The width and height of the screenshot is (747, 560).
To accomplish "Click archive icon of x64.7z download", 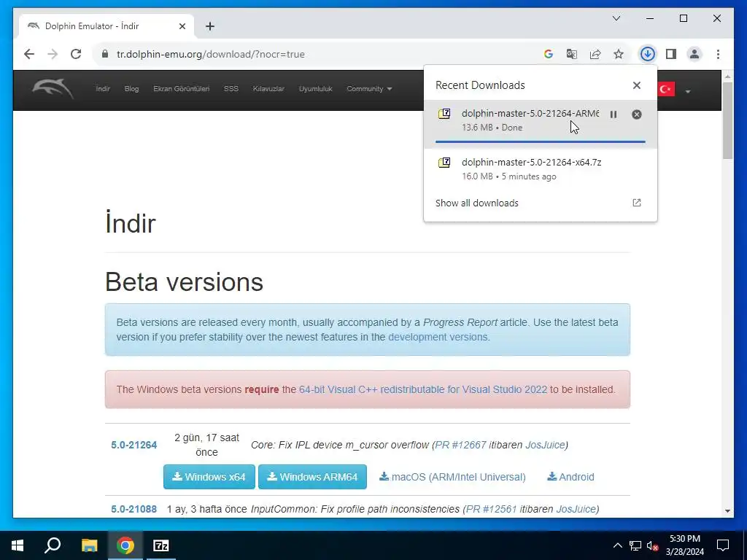I will [x=444, y=163].
